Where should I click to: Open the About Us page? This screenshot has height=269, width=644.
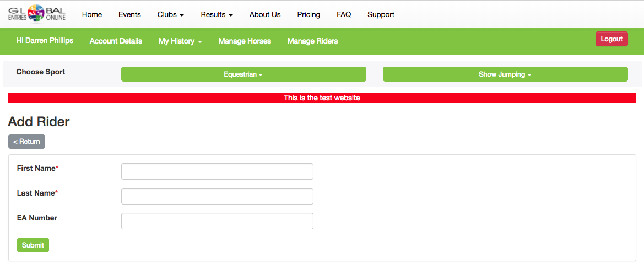(x=265, y=15)
